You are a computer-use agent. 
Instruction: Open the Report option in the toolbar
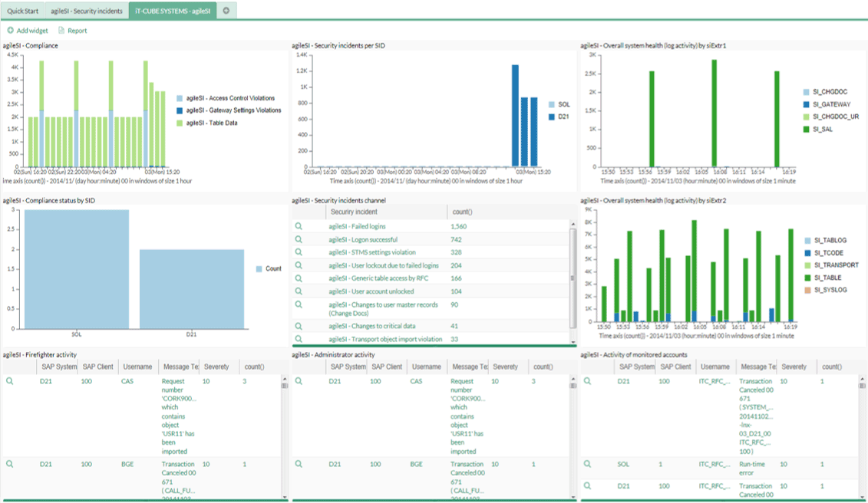pyautogui.click(x=72, y=31)
